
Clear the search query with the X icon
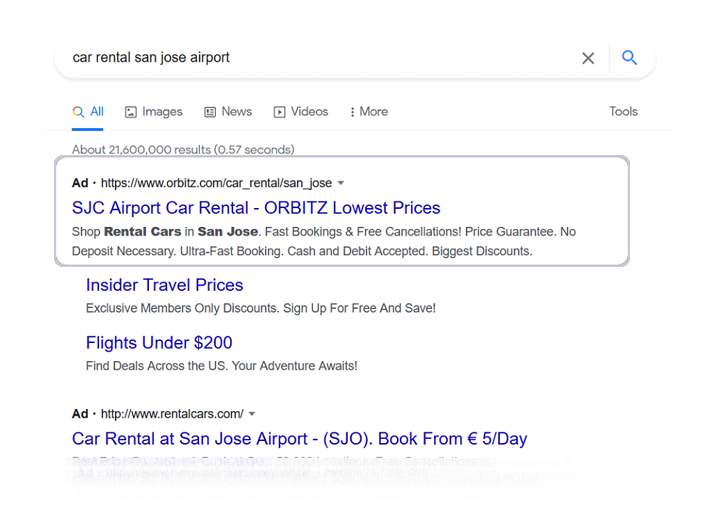pyautogui.click(x=588, y=58)
